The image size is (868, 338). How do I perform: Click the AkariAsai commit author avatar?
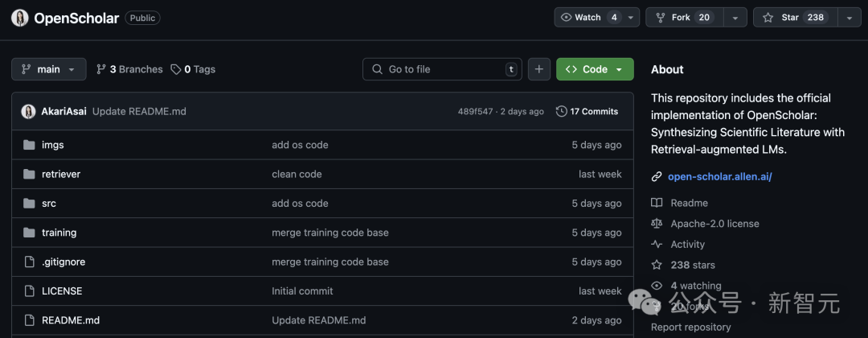pyautogui.click(x=28, y=111)
